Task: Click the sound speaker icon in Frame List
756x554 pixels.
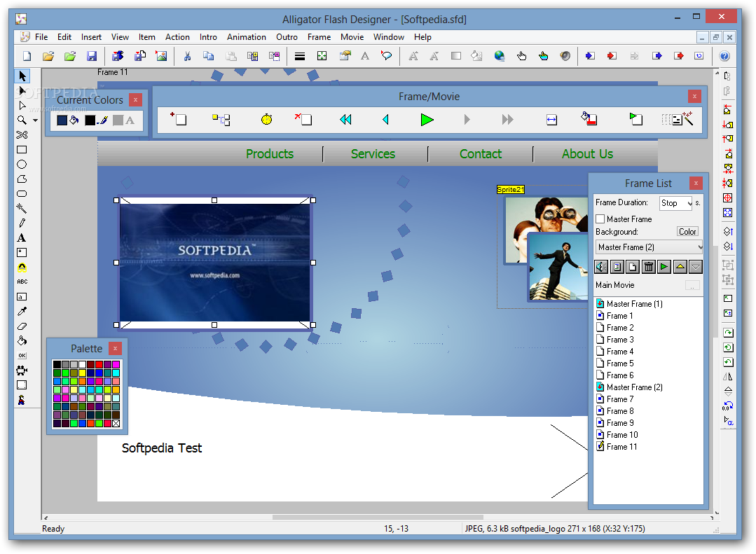Action: coord(601,267)
